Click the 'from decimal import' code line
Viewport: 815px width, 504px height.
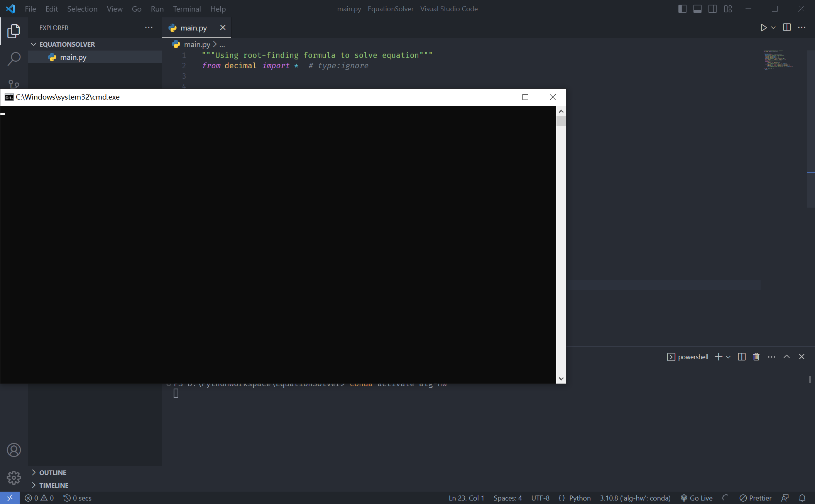(285, 66)
